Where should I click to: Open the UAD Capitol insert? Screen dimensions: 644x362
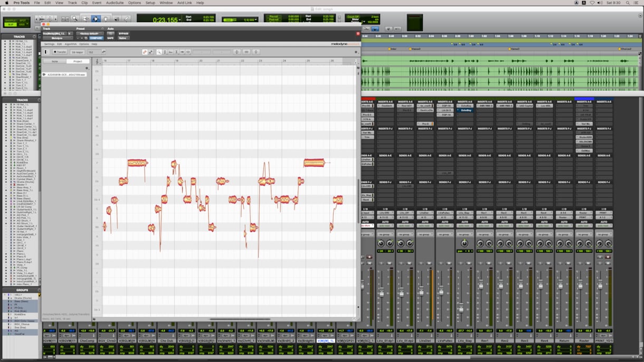click(525, 106)
